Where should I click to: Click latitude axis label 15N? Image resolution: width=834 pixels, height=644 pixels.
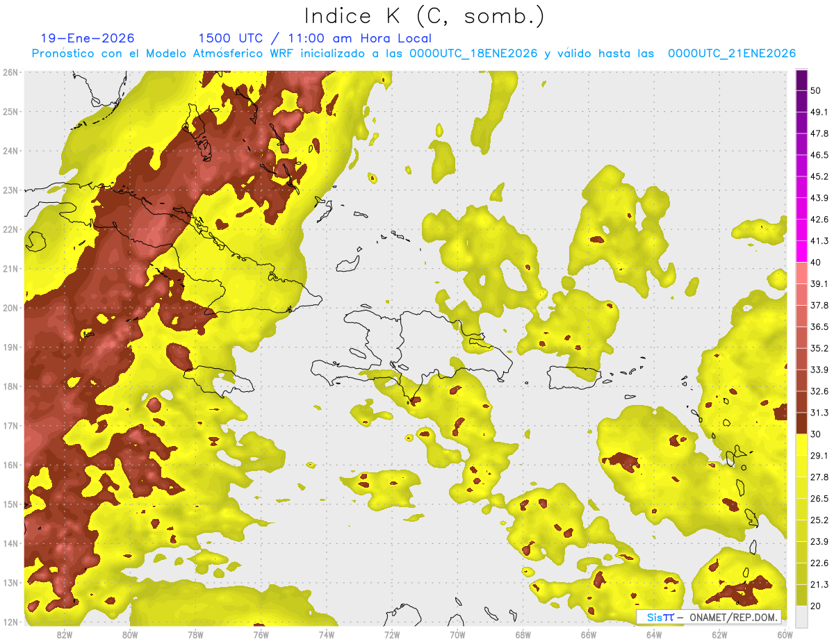tap(10, 504)
